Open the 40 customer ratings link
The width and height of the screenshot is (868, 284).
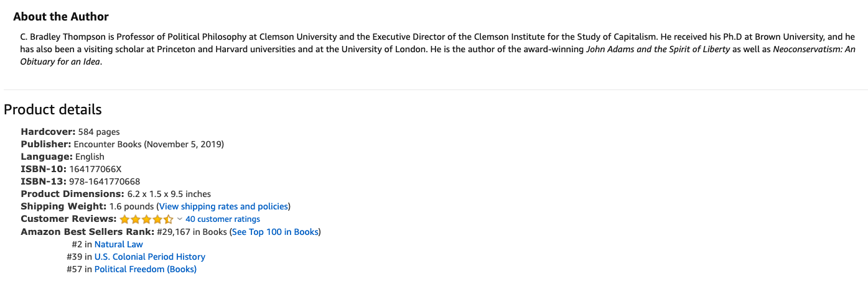(223, 219)
